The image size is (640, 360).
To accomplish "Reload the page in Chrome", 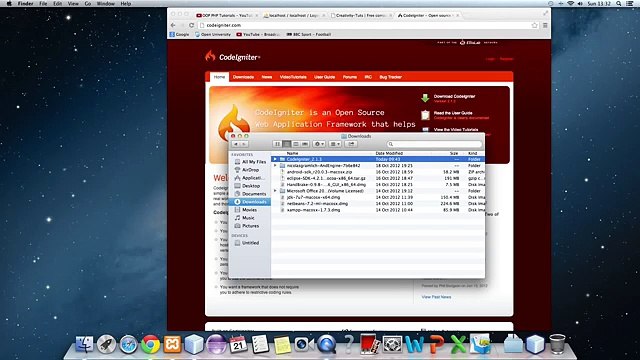I will [191, 25].
